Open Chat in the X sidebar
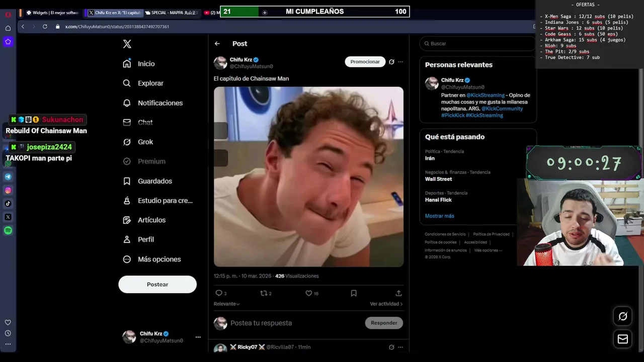 pos(138,123)
